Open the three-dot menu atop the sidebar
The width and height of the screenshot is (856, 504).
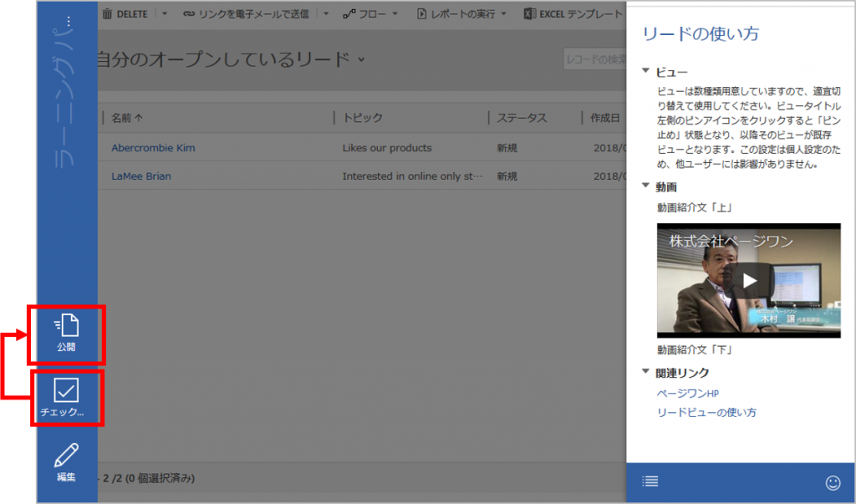point(69,20)
